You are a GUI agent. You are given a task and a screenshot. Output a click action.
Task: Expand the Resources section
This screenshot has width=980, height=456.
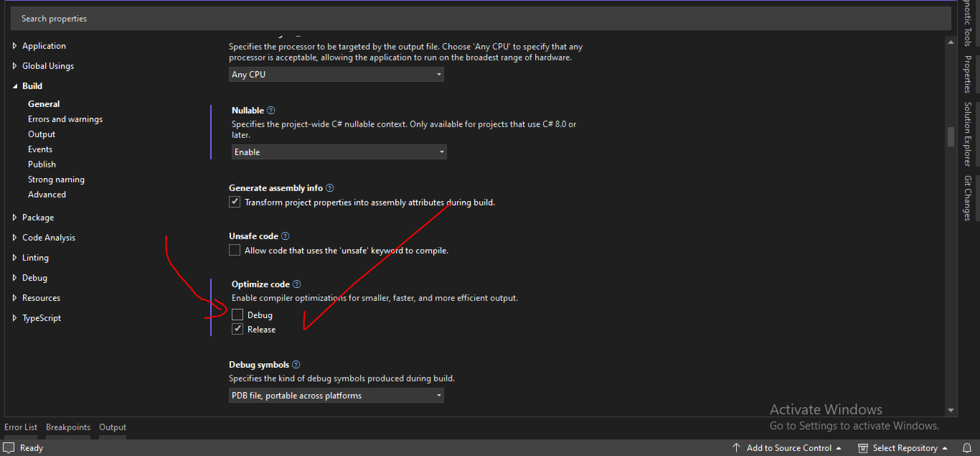(14, 298)
